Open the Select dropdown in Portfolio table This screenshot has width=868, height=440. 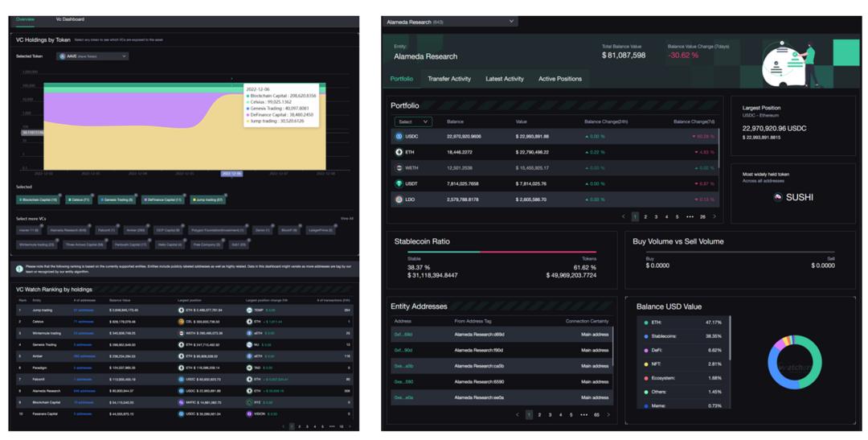point(413,121)
